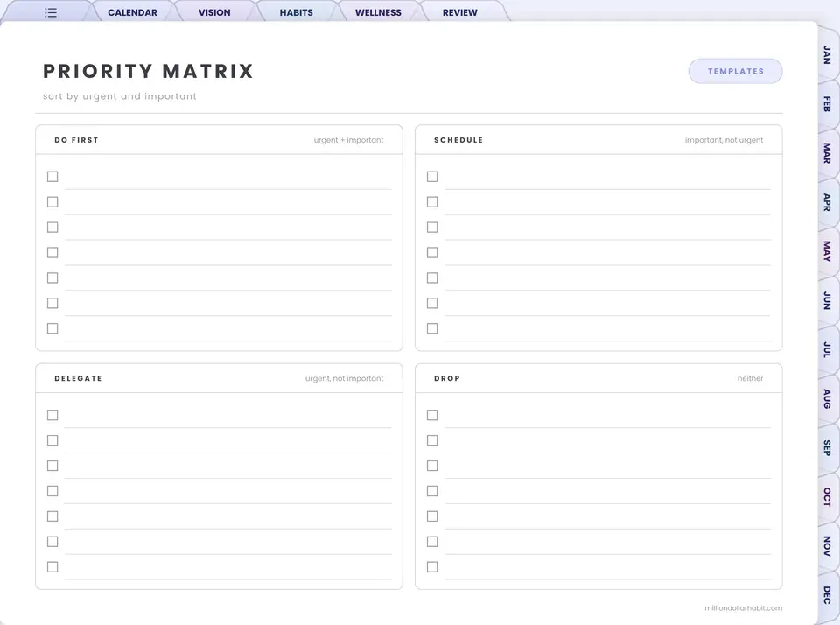
Task: Open the REVIEW tab
Action: click(459, 12)
